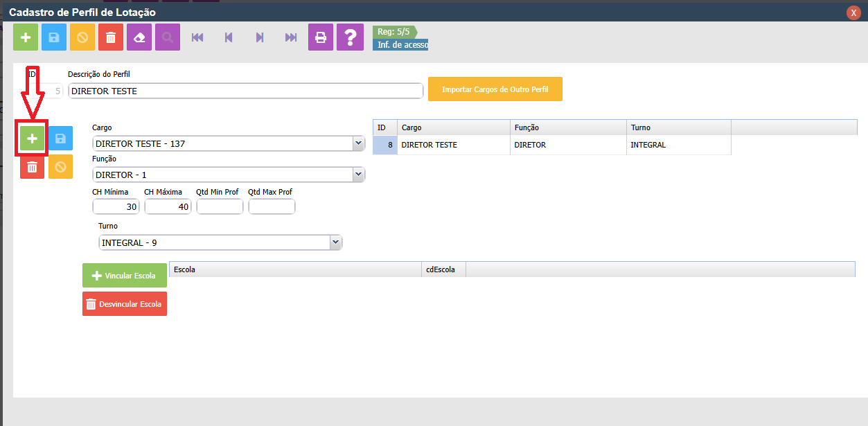
Task: Click the orange cancel icon in top toolbar
Action: (x=82, y=37)
